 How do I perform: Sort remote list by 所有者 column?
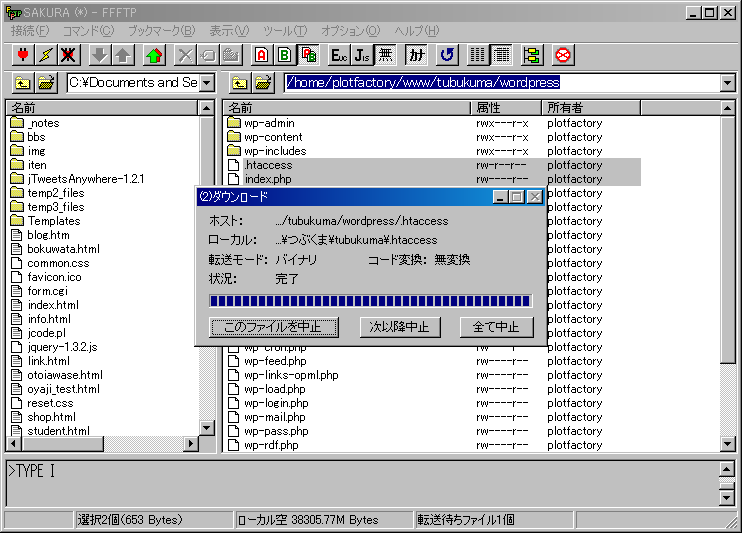(591, 108)
